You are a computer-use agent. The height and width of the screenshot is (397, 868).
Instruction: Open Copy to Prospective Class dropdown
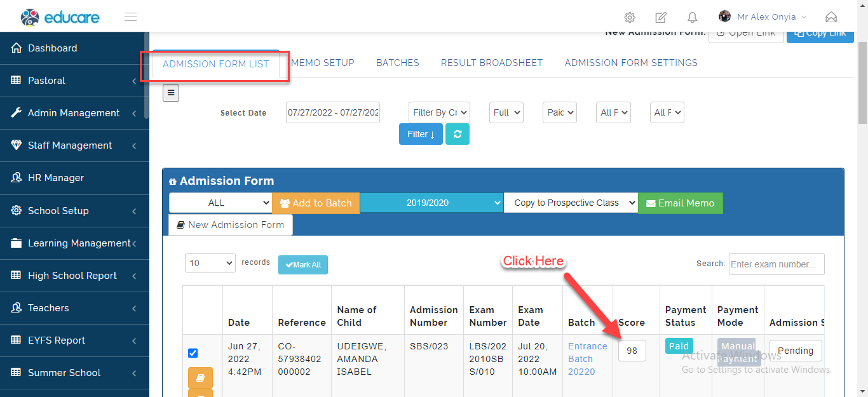pos(571,203)
